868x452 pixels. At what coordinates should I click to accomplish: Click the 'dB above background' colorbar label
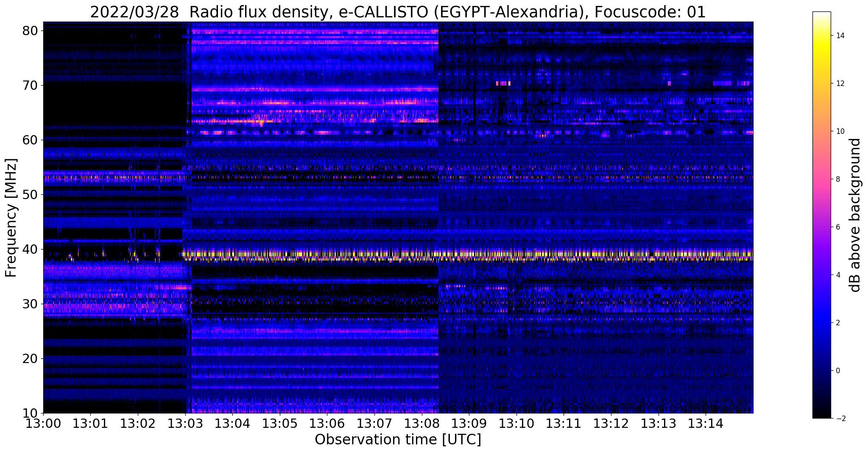[855, 215]
